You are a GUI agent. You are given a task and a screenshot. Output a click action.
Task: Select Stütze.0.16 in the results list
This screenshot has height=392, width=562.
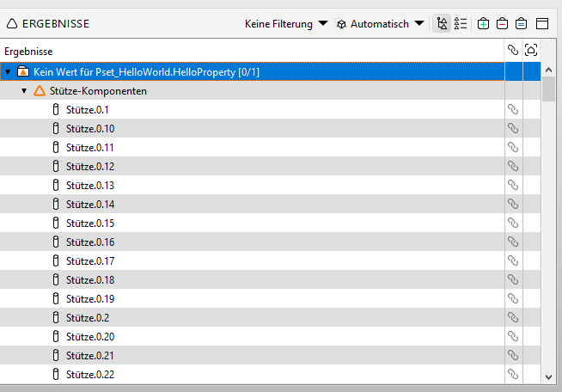[x=270, y=242]
